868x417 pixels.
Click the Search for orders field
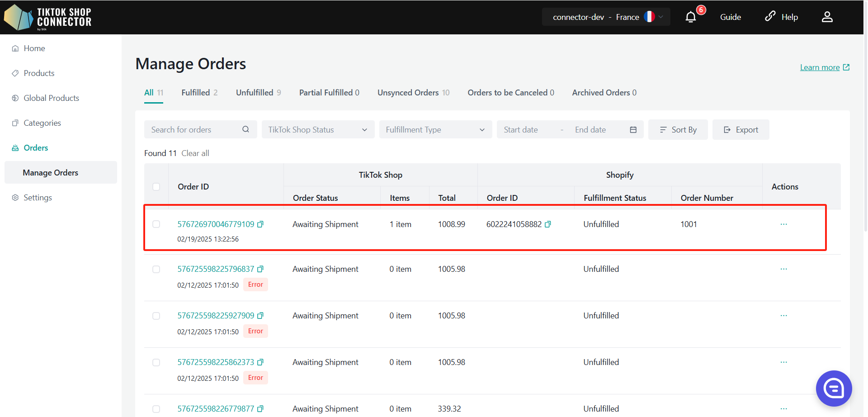pyautogui.click(x=201, y=130)
